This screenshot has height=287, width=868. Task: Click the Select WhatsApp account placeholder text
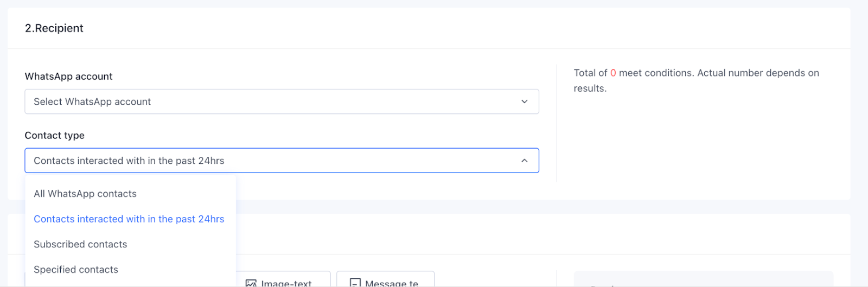92,102
